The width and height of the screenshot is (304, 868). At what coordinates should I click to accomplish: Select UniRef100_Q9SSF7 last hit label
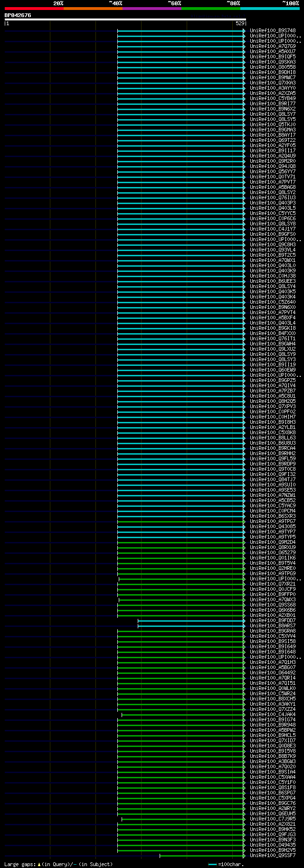click(x=273, y=856)
